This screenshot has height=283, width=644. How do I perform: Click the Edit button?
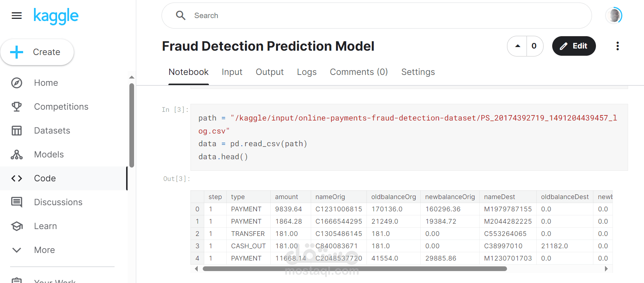click(574, 46)
